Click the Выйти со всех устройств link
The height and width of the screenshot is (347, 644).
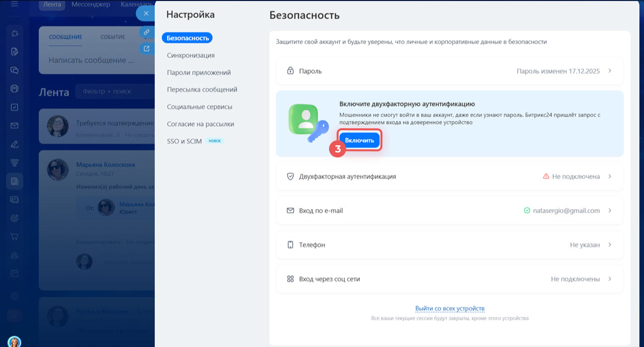pos(449,308)
